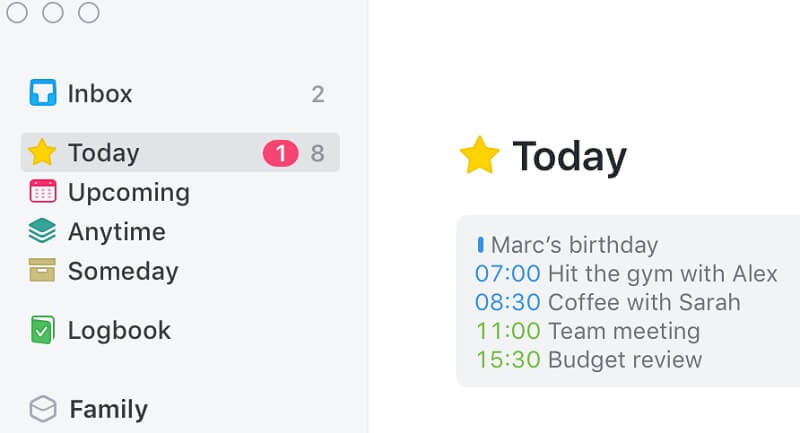Click the blue Inbox tray icon
This screenshot has height=433, width=800.
[42, 94]
